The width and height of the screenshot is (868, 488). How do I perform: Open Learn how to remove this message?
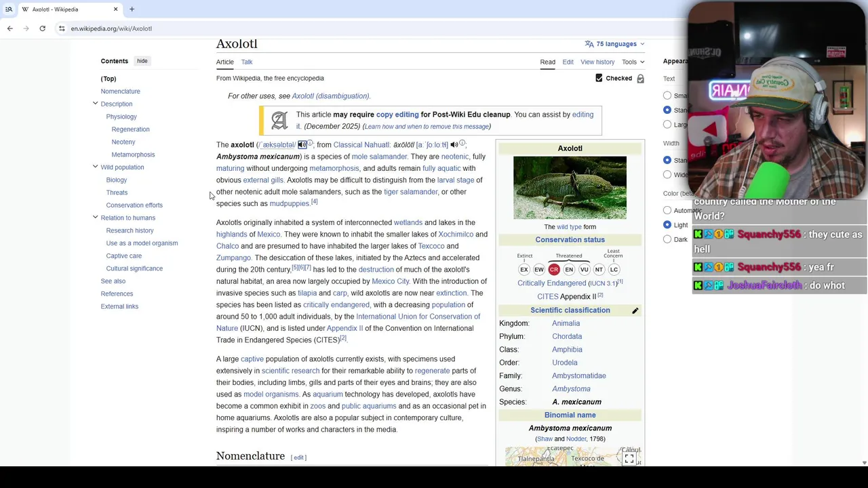click(x=426, y=127)
